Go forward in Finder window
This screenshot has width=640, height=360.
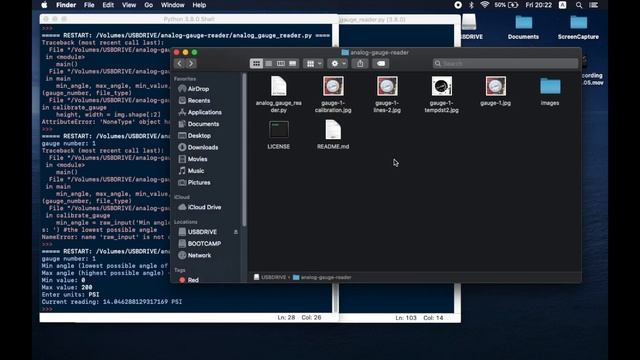coord(191,63)
